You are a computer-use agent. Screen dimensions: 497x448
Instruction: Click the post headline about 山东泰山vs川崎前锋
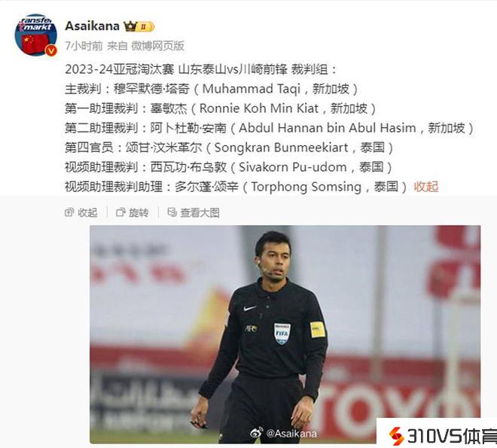point(200,69)
